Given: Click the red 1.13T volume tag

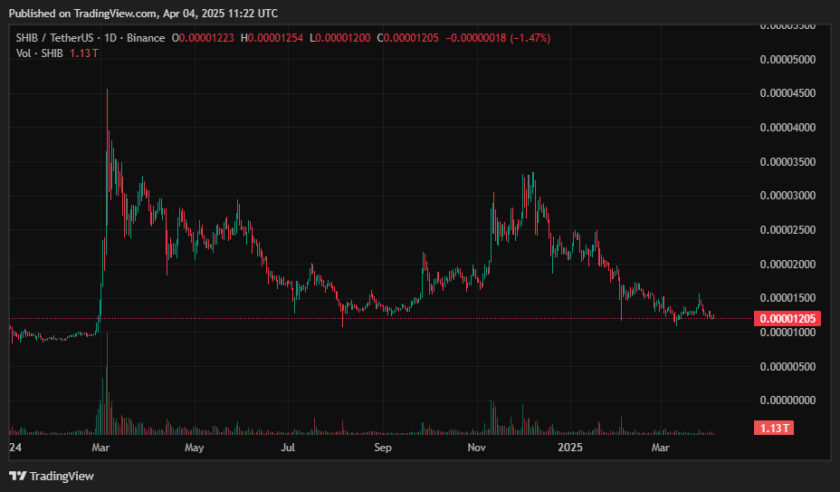Looking at the screenshot, I should click(x=773, y=428).
